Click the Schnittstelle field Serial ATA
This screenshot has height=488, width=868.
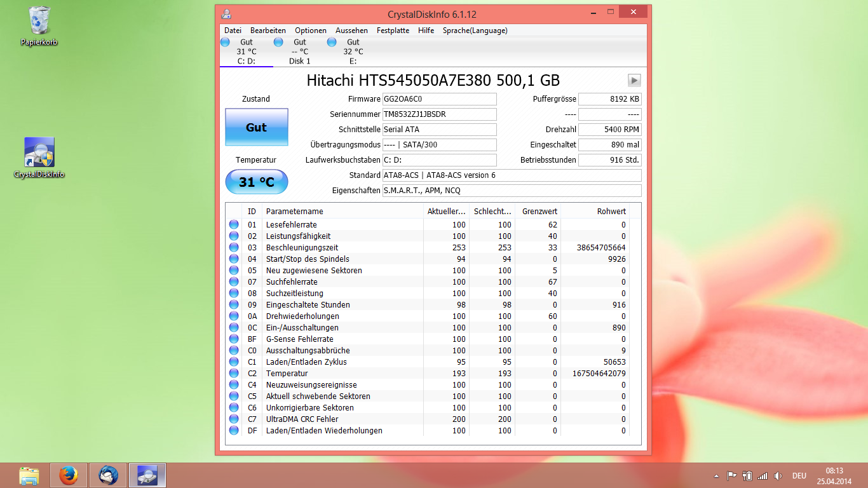[x=439, y=130]
